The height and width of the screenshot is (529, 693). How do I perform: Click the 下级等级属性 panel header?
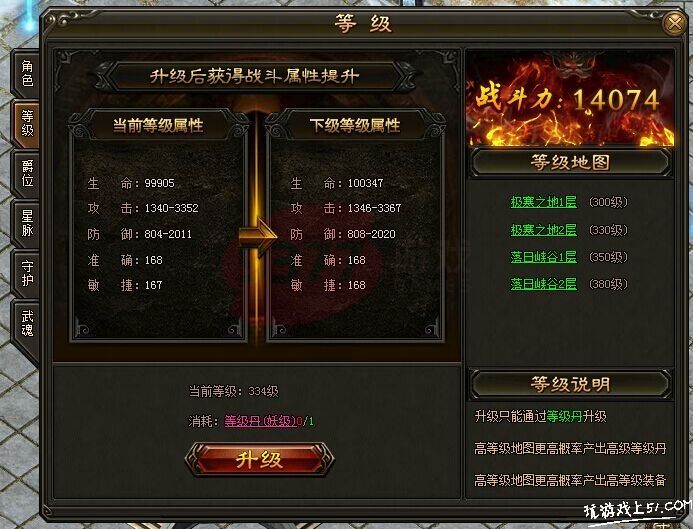355,126
